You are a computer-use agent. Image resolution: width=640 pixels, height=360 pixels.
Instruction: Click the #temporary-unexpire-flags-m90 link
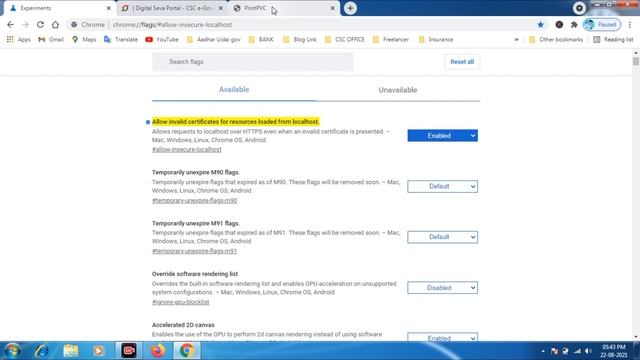(x=194, y=200)
